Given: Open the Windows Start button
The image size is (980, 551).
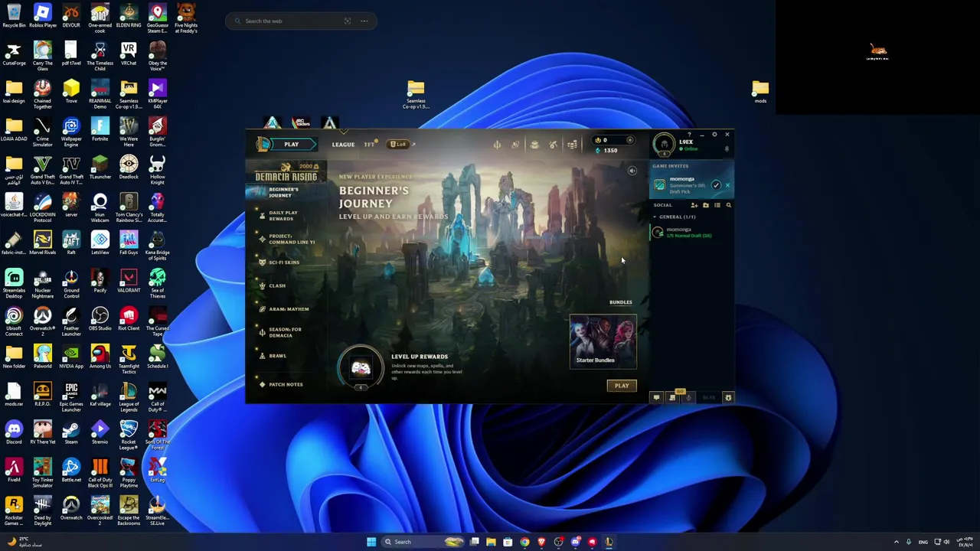Looking at the screenshot, I should tap(371, 542).
